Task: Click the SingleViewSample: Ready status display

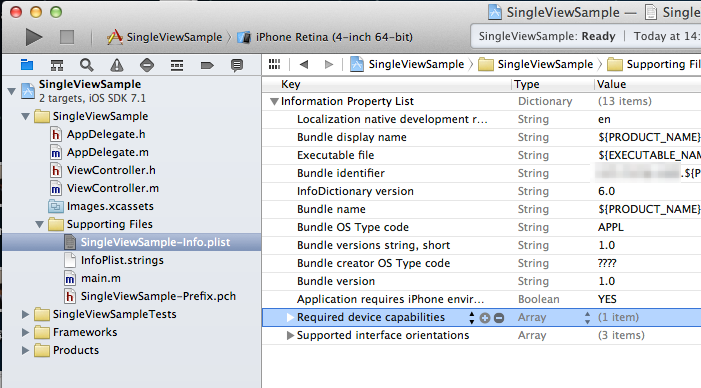Action: [547, 36]
